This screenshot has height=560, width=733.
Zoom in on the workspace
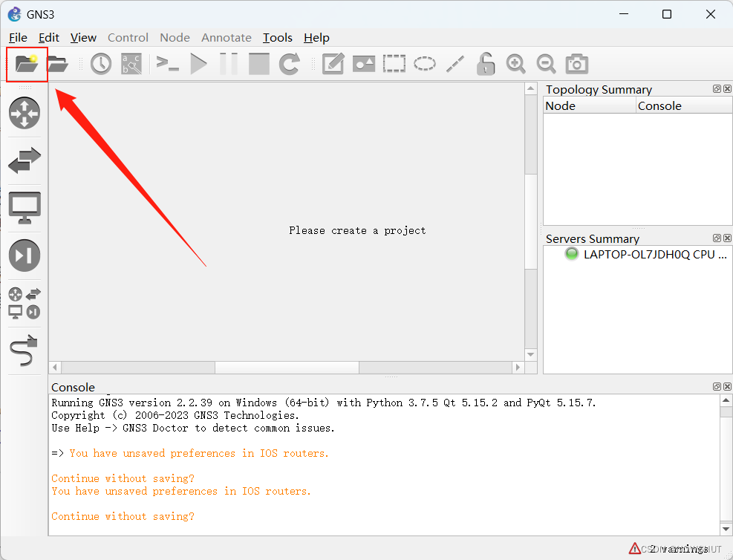[x=515, y=64]
